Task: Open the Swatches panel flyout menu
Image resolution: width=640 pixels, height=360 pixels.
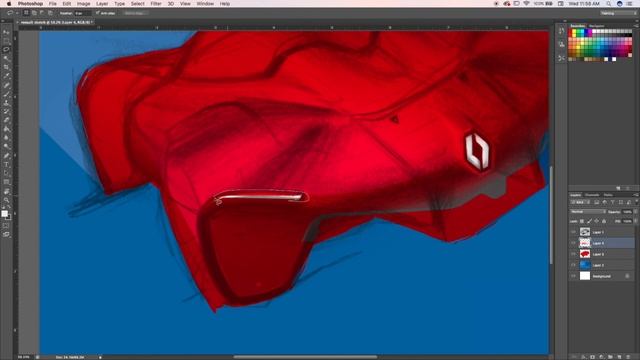Action: click(x=636, y=26)
